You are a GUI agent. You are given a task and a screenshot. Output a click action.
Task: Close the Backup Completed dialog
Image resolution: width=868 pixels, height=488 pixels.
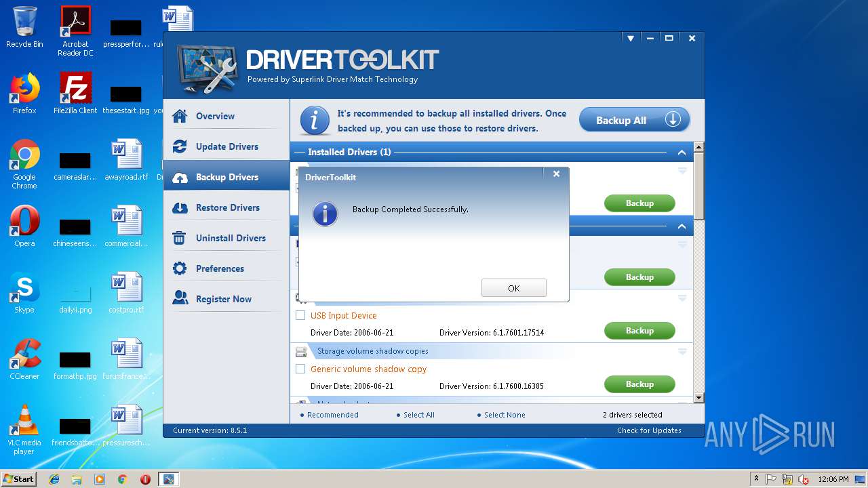coord(556,174)
